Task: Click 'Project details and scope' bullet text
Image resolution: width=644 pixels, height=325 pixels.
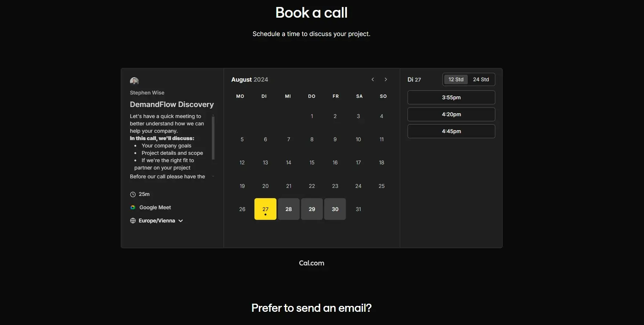Action: pos(172,153)
